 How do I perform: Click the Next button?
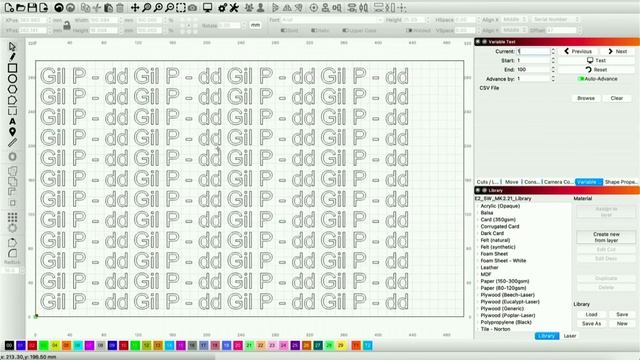pos(617,51)
